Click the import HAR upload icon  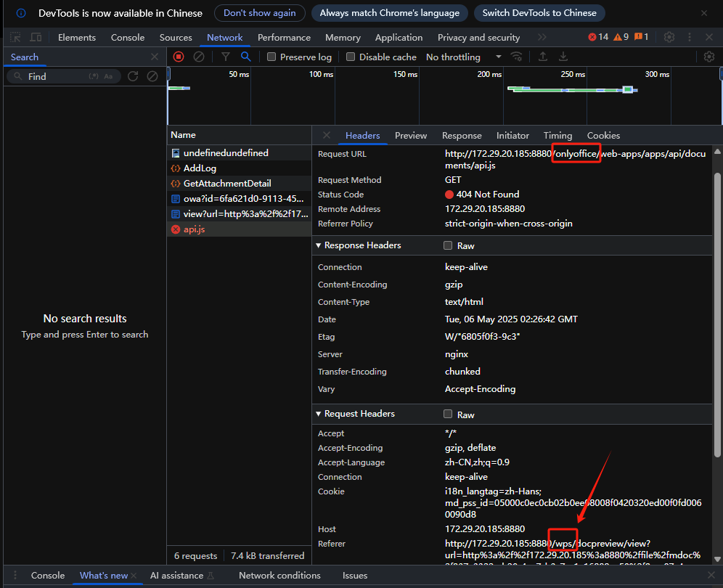coord(542,57)
